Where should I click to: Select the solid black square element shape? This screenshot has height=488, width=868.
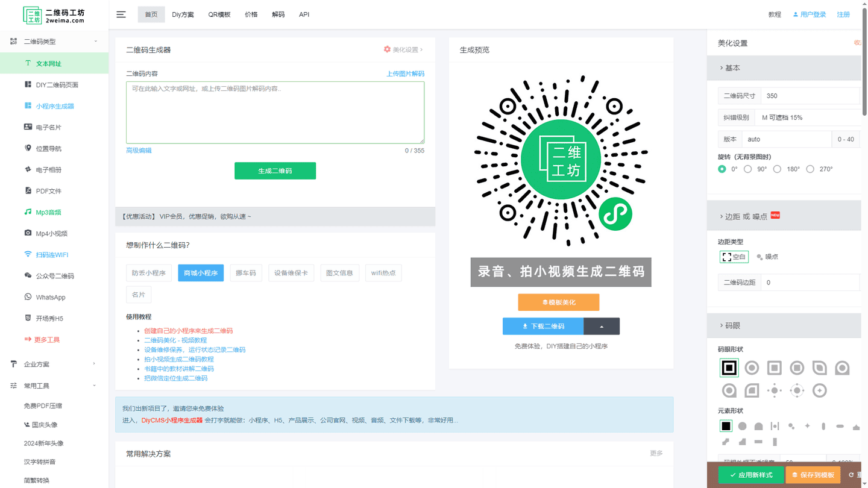(726, 426)
